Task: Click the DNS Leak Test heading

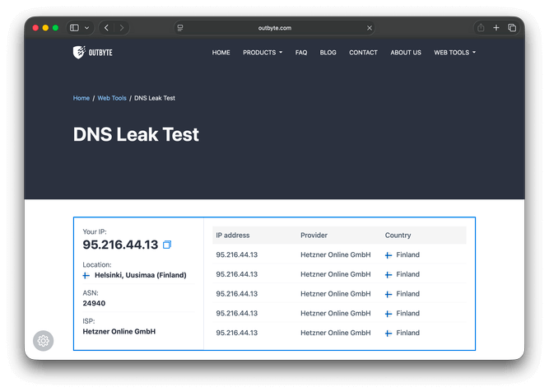Action: 136,134
